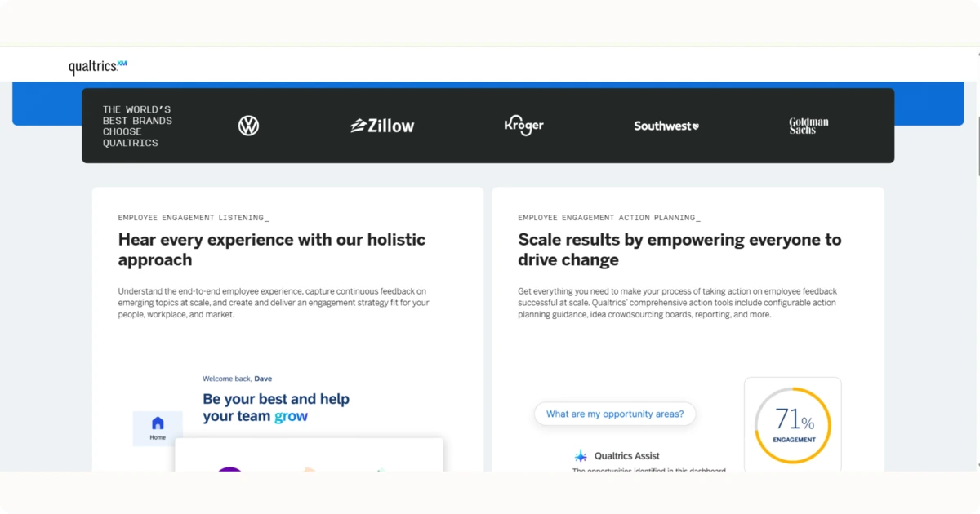Click the Southwest Airlines logo
This screenshot has width=980, height=514.
click(x=666, y=126)
